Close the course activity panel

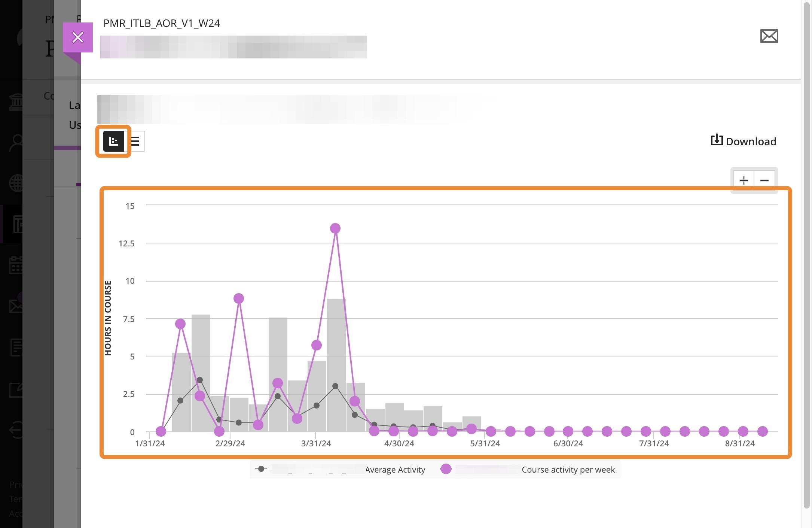pyautogui.click(x=77, y=37)
